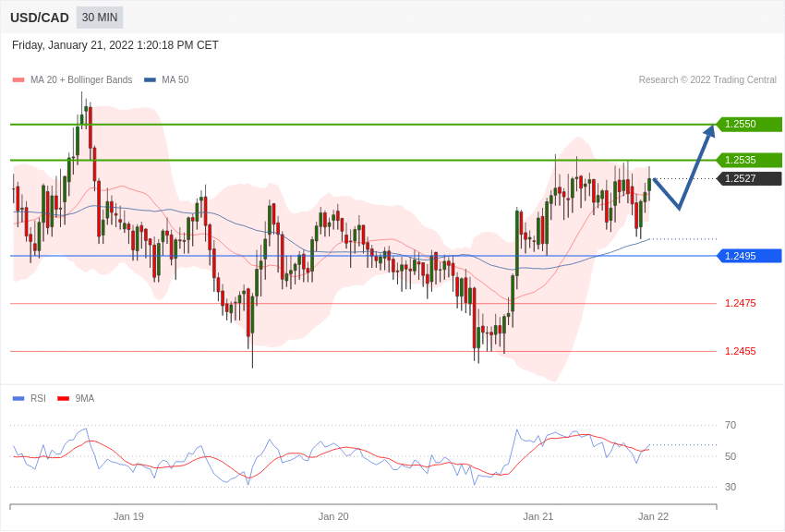Click the 9MA legend red swatch
Screen dimensions: 785x532
pos(63,398)
